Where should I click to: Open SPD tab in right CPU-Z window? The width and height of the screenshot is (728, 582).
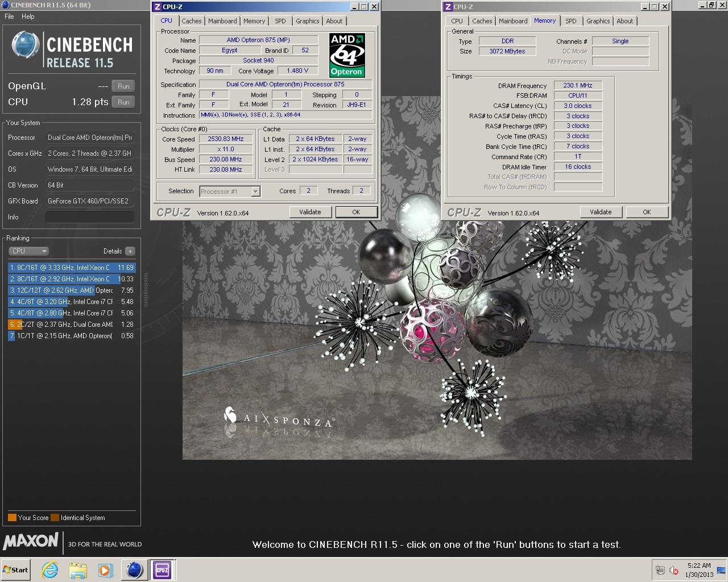571,21
